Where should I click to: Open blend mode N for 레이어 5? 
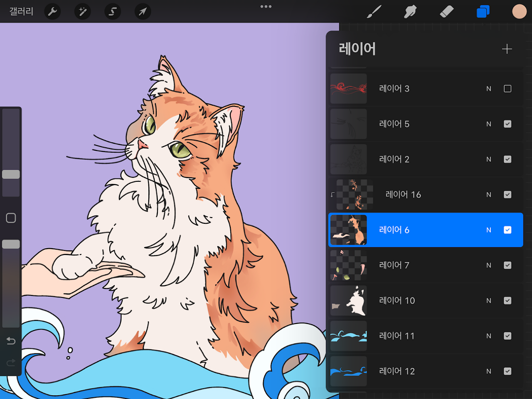coord(489,124)
